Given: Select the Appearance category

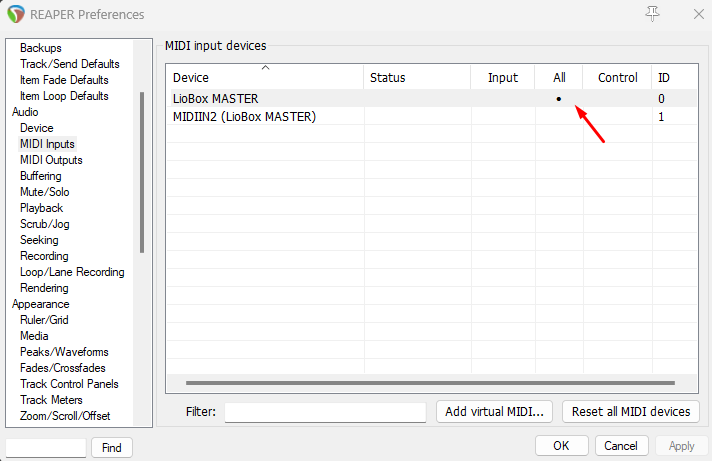Looking at the screenshot, I should [x=40, y=304].
